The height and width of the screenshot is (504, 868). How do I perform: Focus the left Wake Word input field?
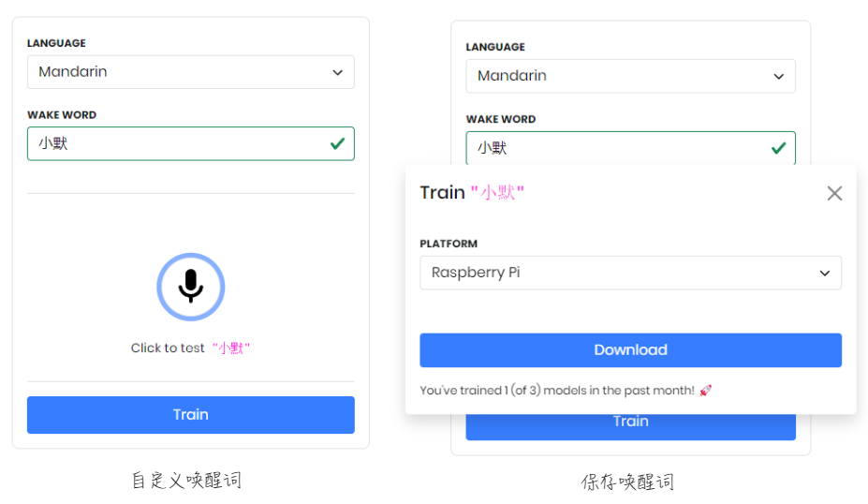pyautogui.click(x=190, y=144)
